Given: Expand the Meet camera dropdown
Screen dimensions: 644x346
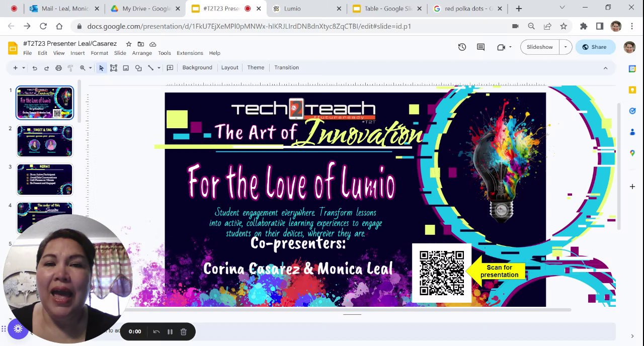Looking at the screenshot, I should pos(510,47).
